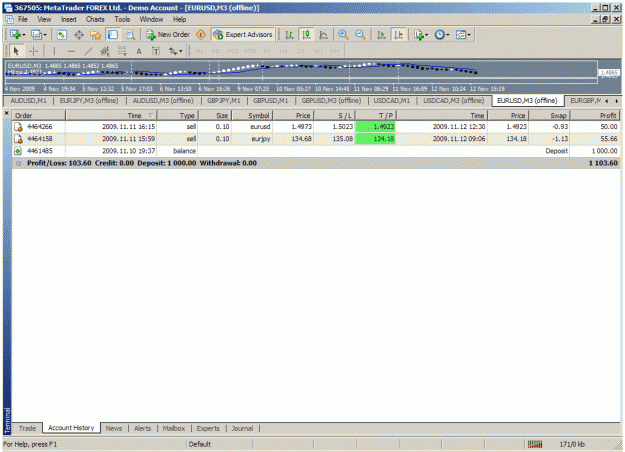This screenshot has height=452, width=625.
Task: Open the File menu
Action: click(23, 19)
